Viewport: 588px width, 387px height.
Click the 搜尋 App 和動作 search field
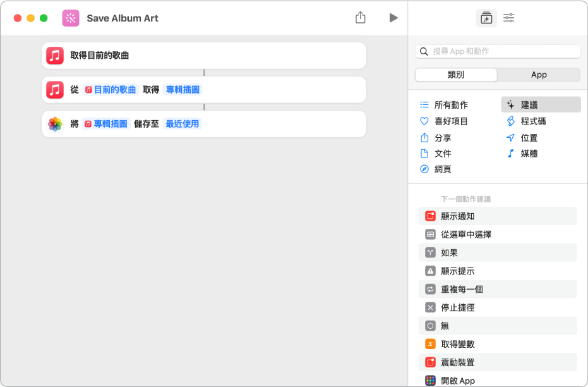click(497, 51)
